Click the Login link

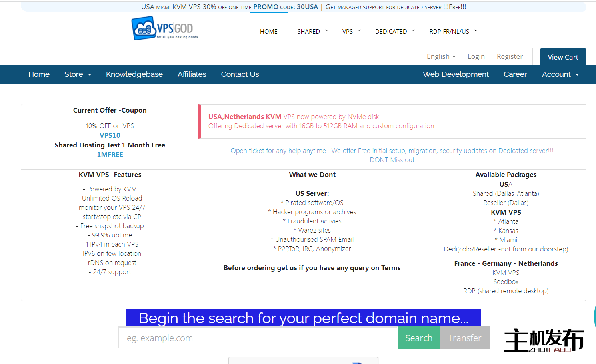click(476, 56)
